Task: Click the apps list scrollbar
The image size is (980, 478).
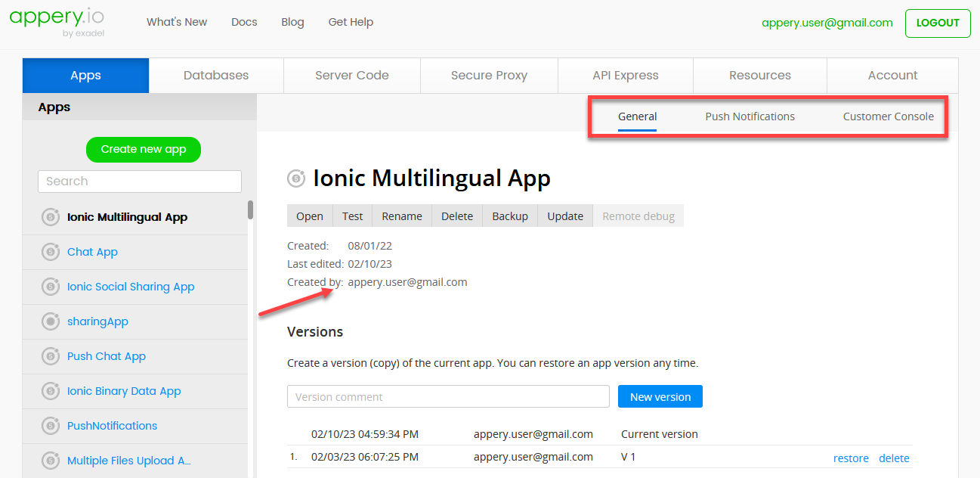Action: [x=250, y=210]
